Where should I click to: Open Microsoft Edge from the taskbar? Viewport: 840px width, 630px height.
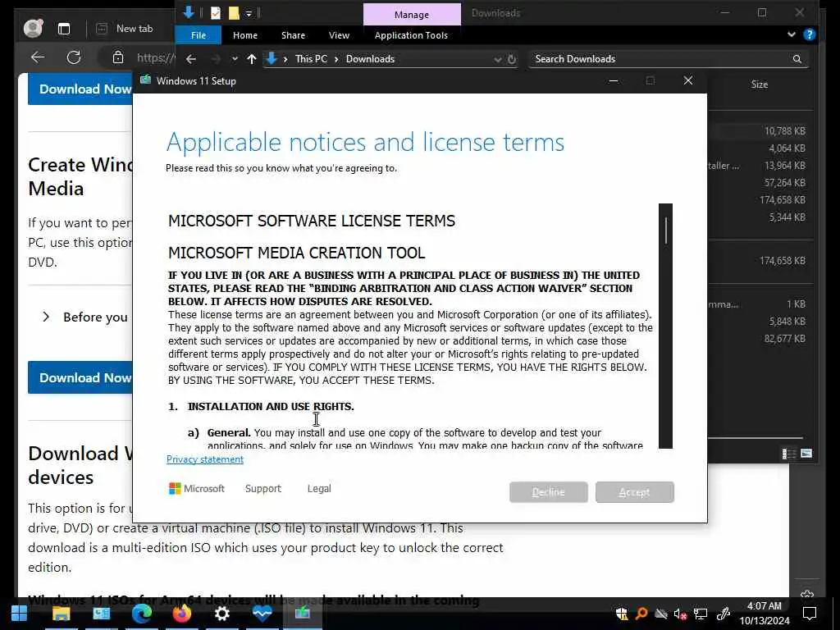141,613
